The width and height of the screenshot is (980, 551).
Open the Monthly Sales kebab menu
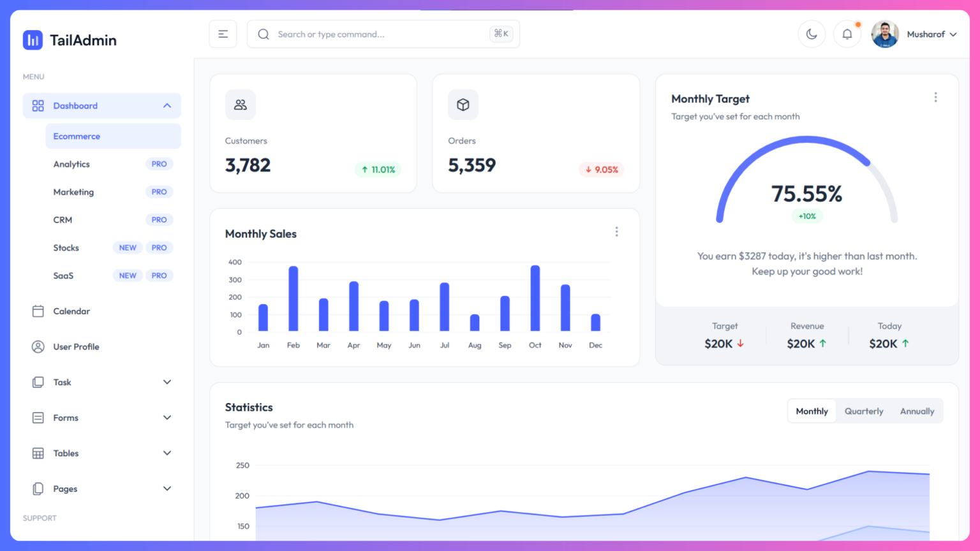[x=617, y=231]
